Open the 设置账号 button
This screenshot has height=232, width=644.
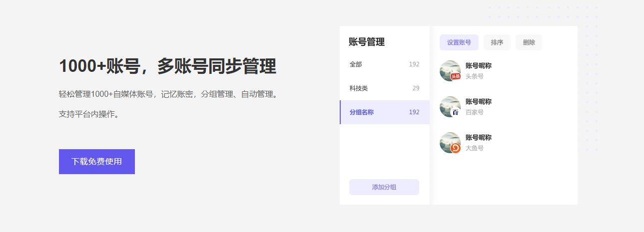click(459, 42)
